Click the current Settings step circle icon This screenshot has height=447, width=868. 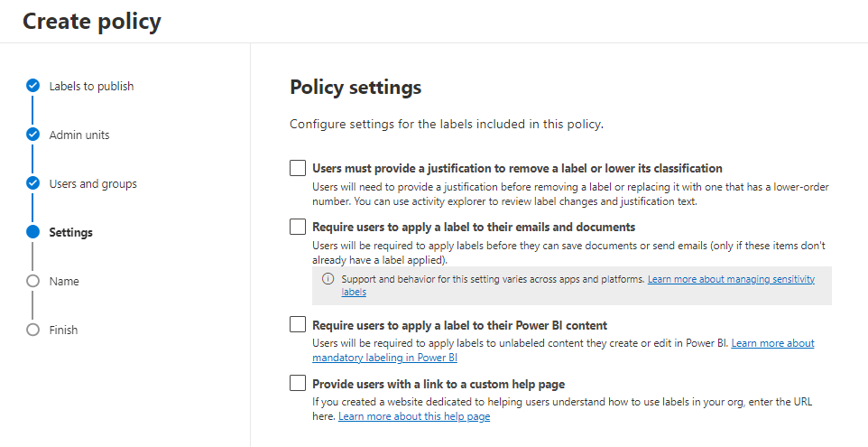(33, 232)
